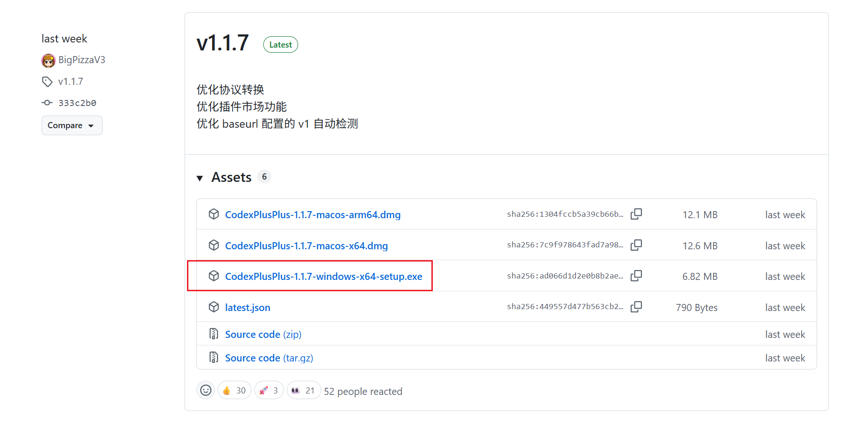868x426 pixels.
Task: Click package icon beside windows-x64-setup.exe
Action: 214,276
